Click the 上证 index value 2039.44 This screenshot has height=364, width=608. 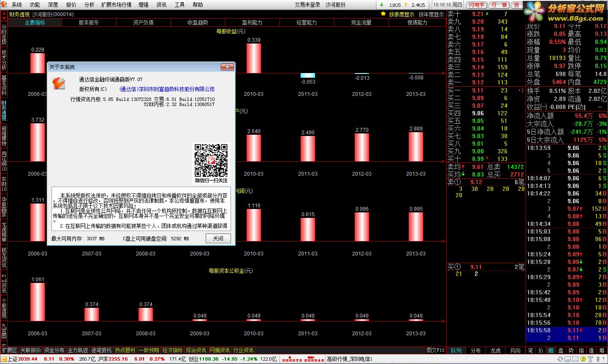pyautogui.click(x=27, y=359)
